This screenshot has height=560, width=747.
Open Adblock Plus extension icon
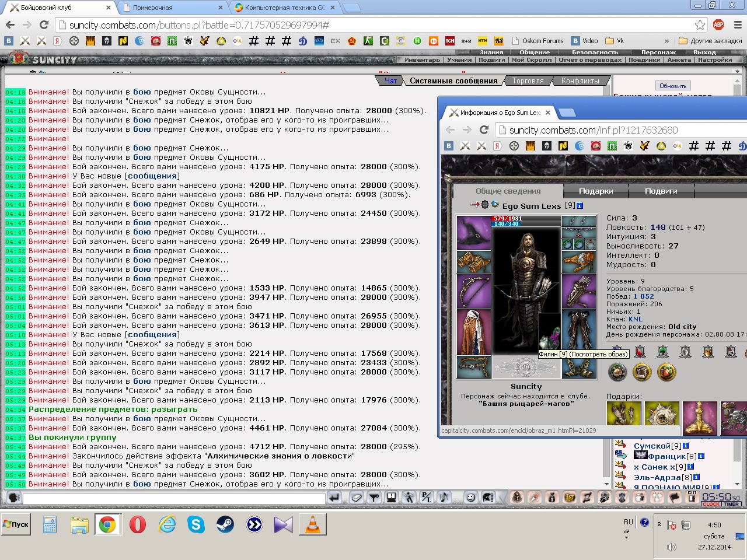[x=718, y=24]
